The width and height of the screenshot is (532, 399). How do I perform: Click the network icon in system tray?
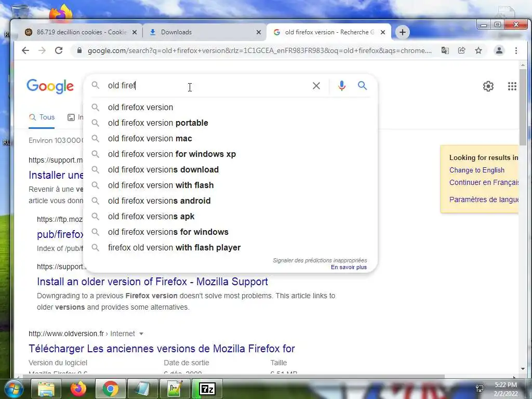coord(480,389)
